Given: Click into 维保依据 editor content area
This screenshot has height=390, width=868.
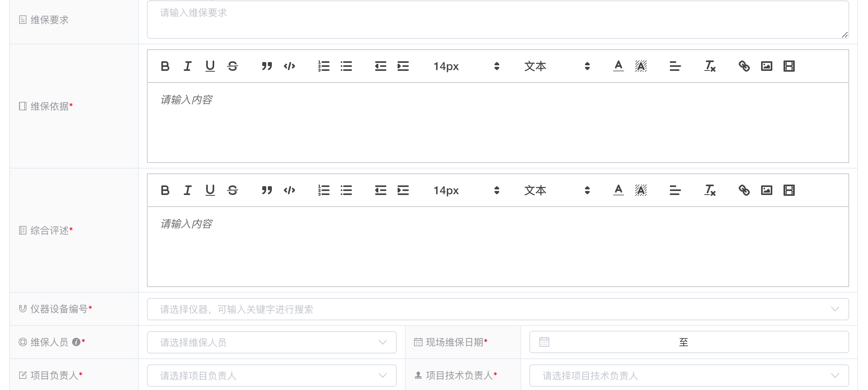Looking at the screenshot, I should point(498,123).
